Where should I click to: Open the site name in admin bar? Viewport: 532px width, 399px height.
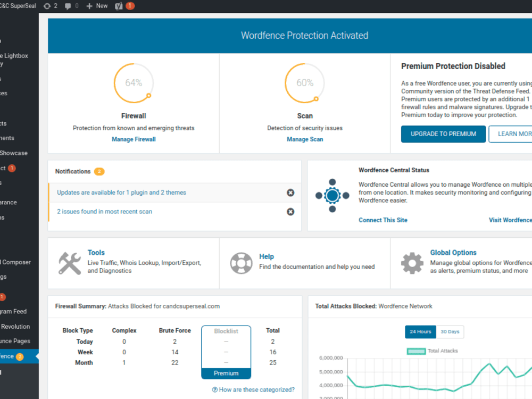18,6
